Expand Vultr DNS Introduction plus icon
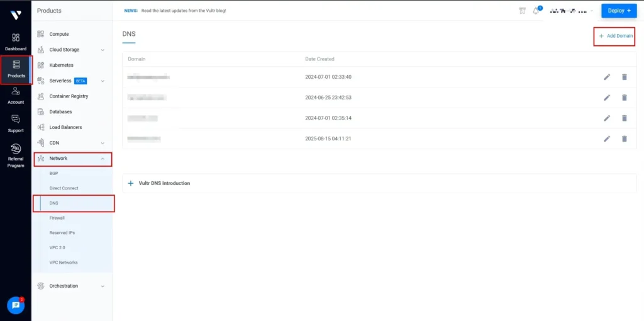This screenshot has height=321, width=644. 131,183
